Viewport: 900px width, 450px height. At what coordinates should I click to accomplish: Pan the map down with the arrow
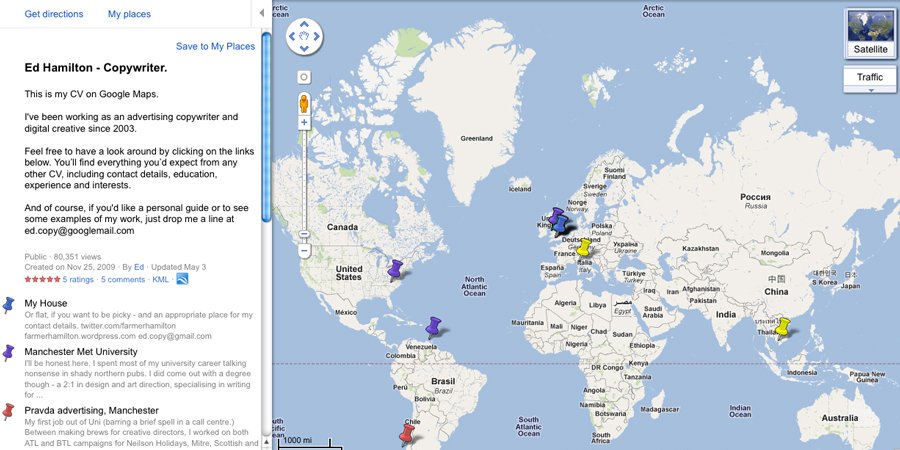304,48
